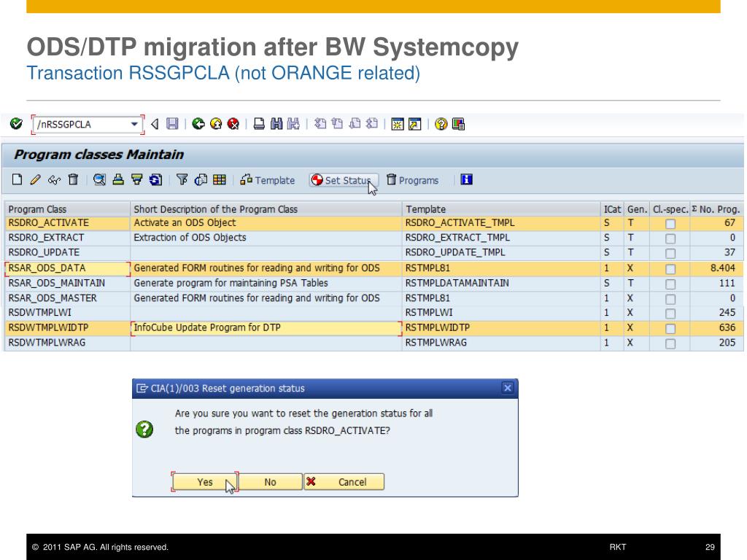
Task: Click the 8.404 program count cell
Action: coord(716,268)
